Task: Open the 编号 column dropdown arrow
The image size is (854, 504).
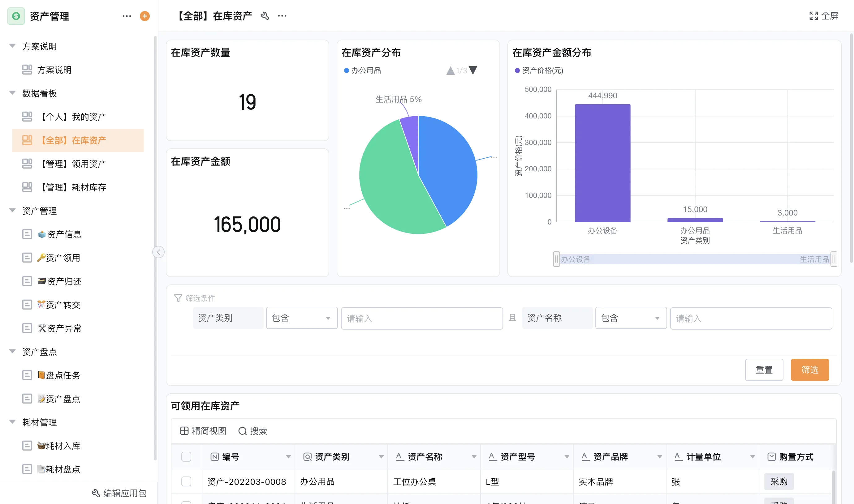Action: pos(288,457)
